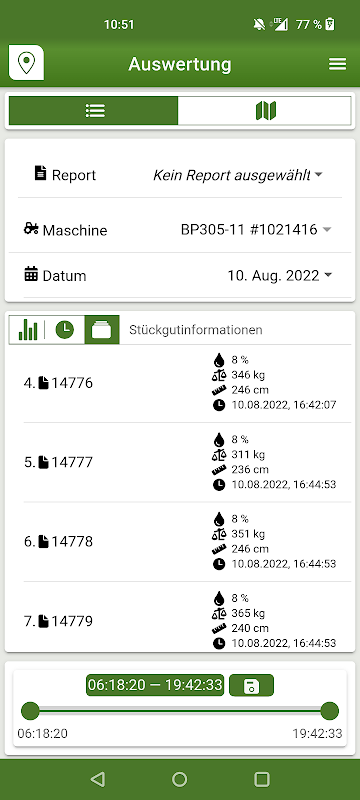360x800 pixels.
Task: Click the left slider handle at 06:18:20
Action: [x=30, y=710]
